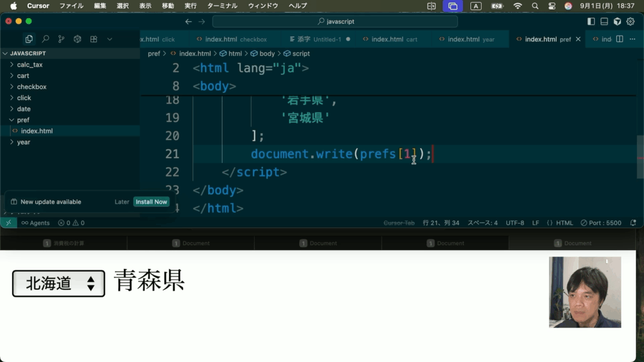Select index.html in the pref folder
Screen dimensions: 644x362
[x=36, y=131]
